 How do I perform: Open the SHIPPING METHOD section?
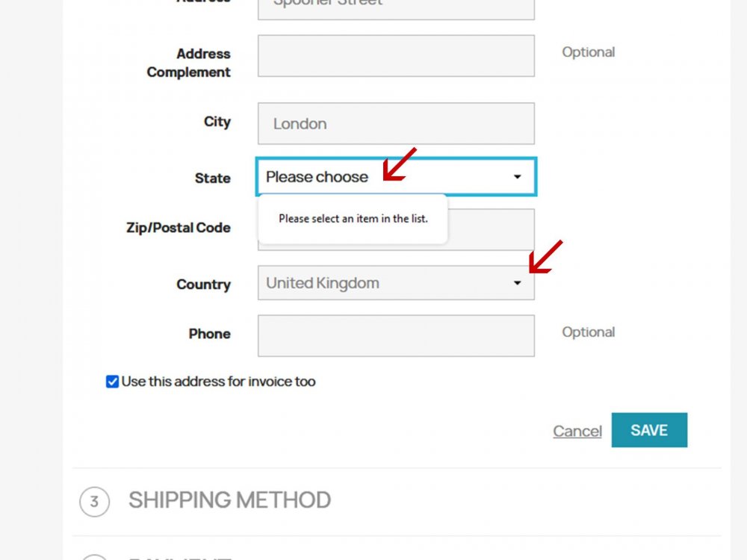click(229, 500)
